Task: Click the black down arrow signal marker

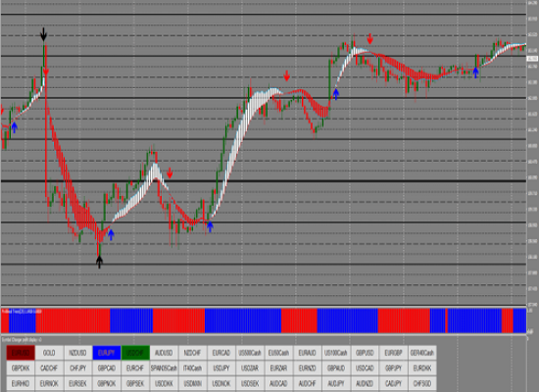Action: pyautogui.click(x=43, y=34)
